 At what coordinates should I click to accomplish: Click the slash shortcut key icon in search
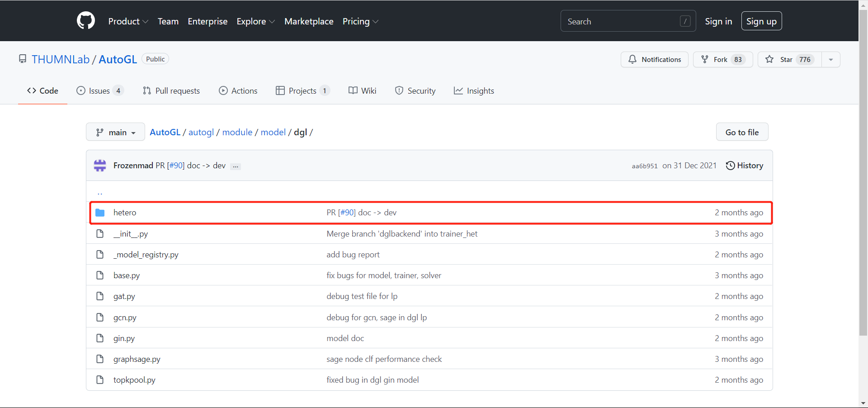(685, 21)
